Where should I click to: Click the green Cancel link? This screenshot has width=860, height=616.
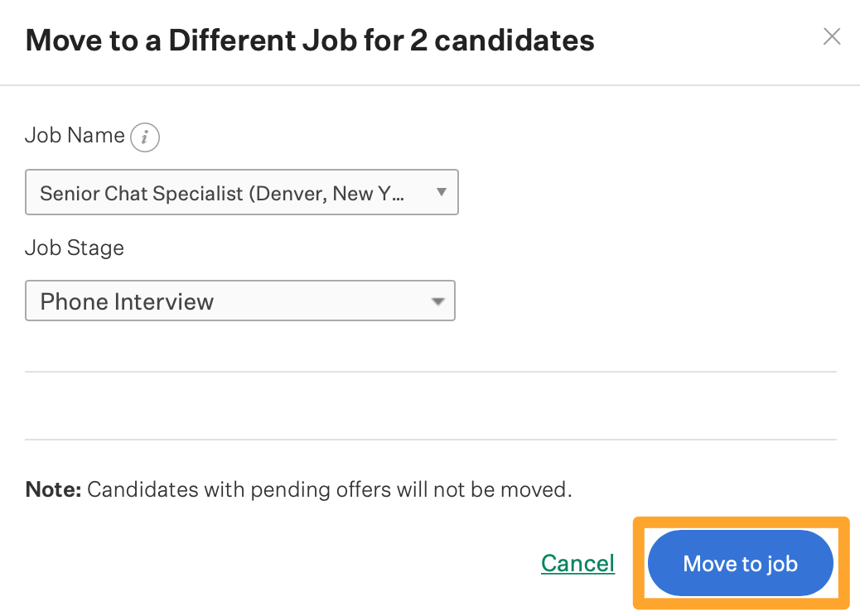click(x=577, y=563)
